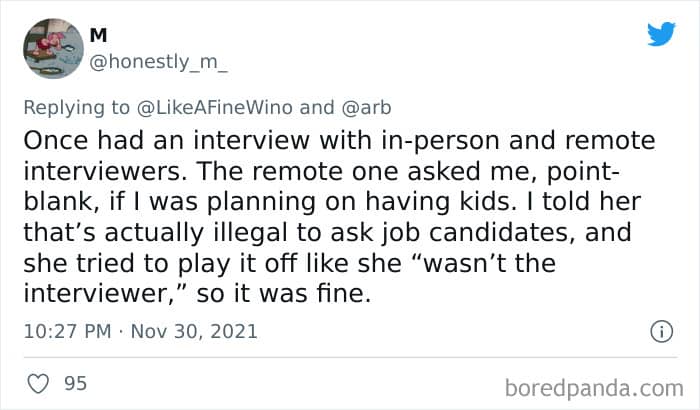Screen dimensions: 700x410
Task: Click the display name "M"
Action: coord(98,35)
